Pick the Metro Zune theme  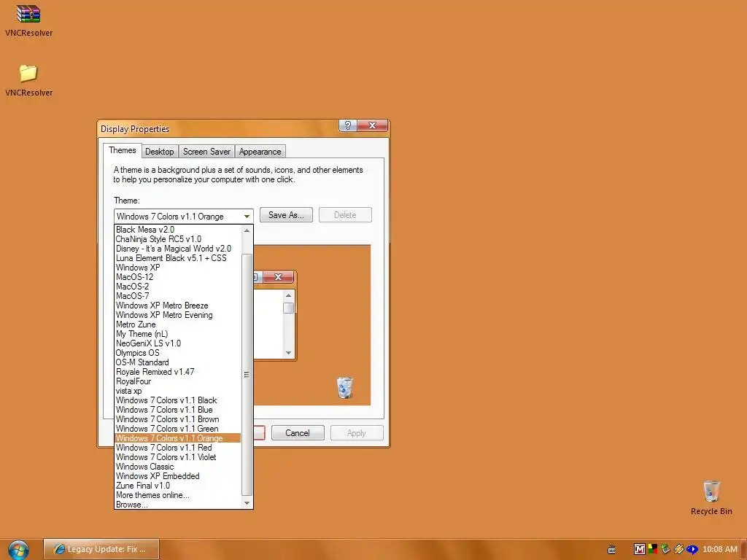click(x=178, y=324)
